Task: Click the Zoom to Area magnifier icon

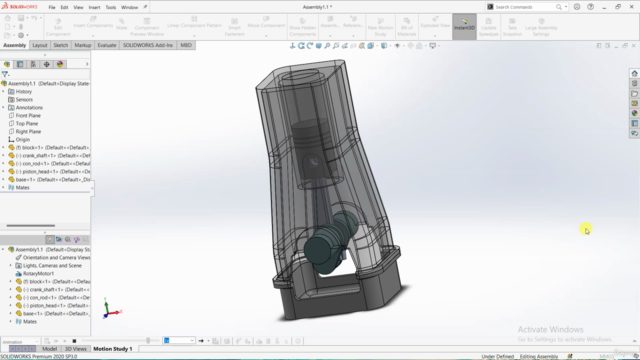Action: pos(336,46)
